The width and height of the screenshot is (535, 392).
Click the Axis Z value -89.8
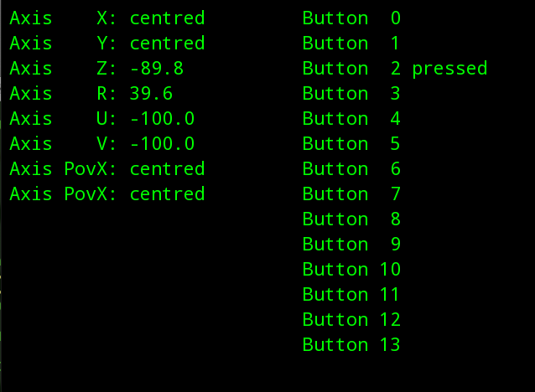(157, 68)
